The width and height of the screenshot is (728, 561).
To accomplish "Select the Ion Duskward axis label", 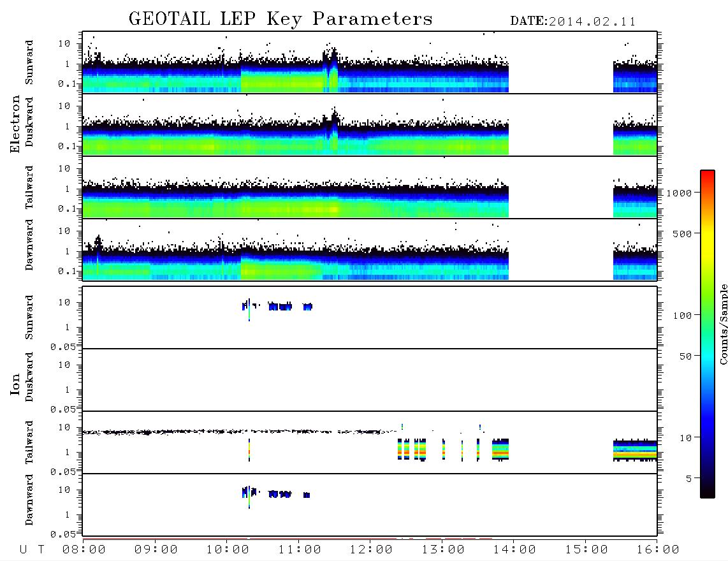I will [x=29, y=377].
